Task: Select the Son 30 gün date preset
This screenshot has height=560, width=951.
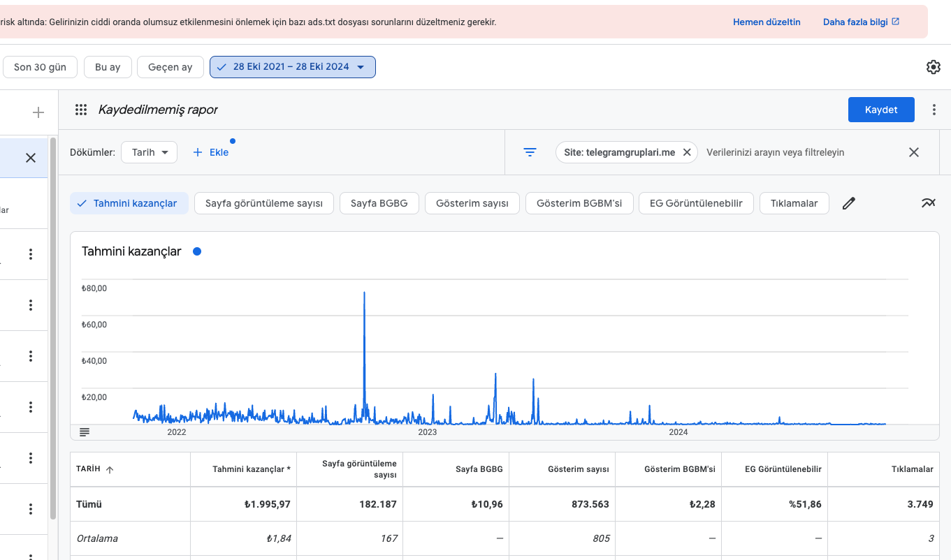Action: tap(40, 67)
